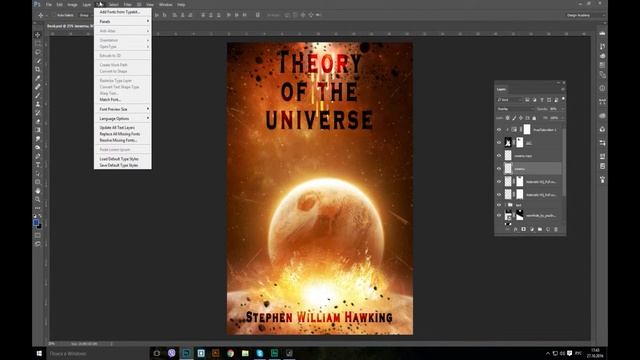Choose Replace All Missing Fonts
The width and height of the screenshot is (640, 360).
point(123,134)
